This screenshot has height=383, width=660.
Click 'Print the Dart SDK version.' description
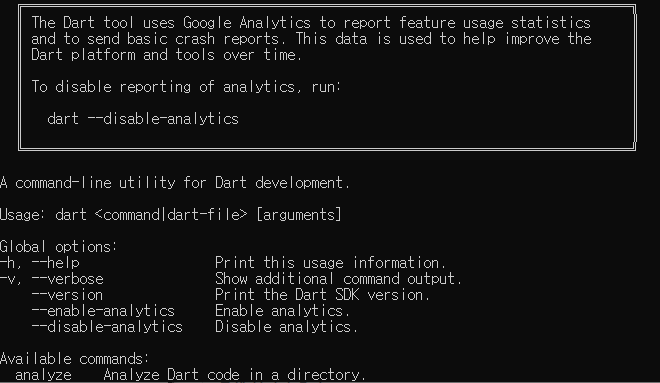pos(322,295)
